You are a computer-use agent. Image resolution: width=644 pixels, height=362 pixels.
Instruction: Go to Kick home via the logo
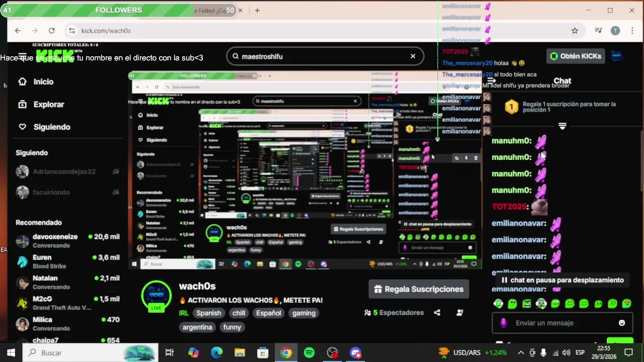click(x=55, y=55)
